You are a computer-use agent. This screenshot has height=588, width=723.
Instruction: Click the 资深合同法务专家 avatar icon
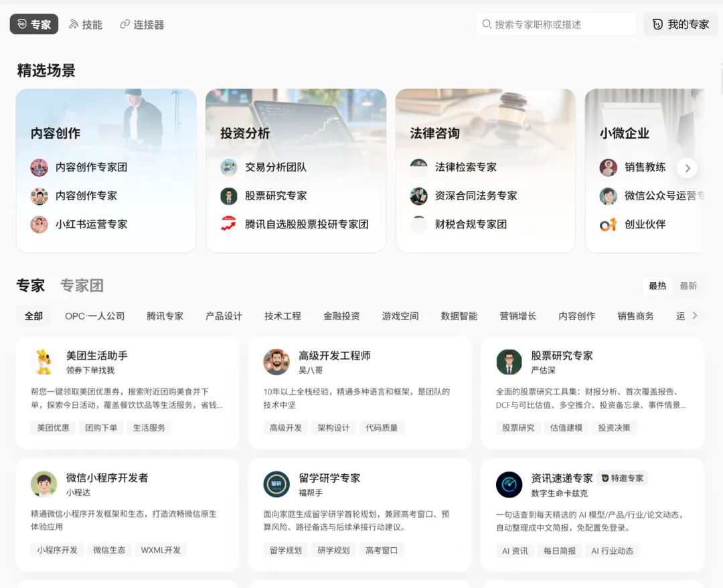(418, 196)
